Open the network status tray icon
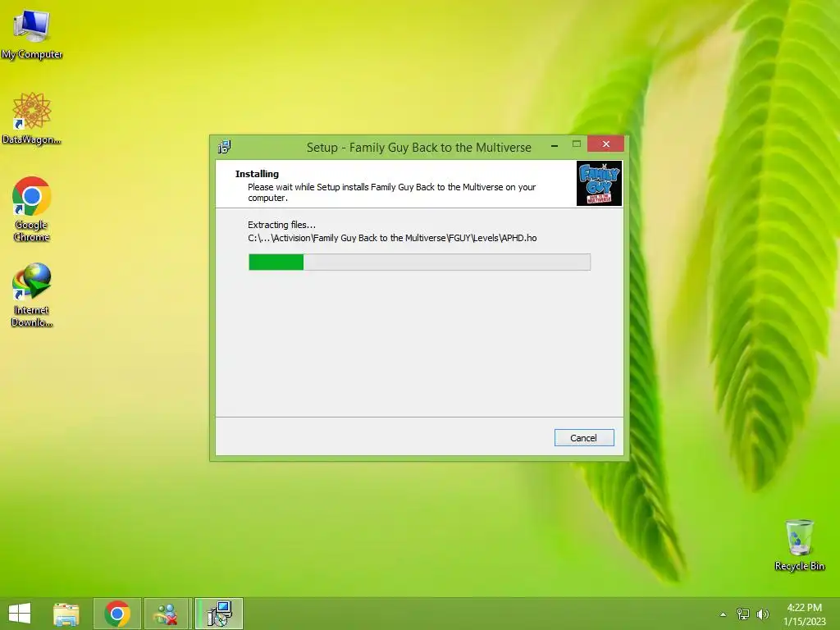 tap(743, 614)
